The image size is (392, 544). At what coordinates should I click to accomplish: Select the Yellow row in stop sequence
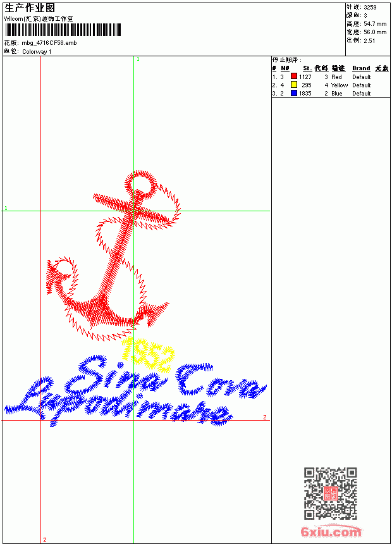[331, 85]
